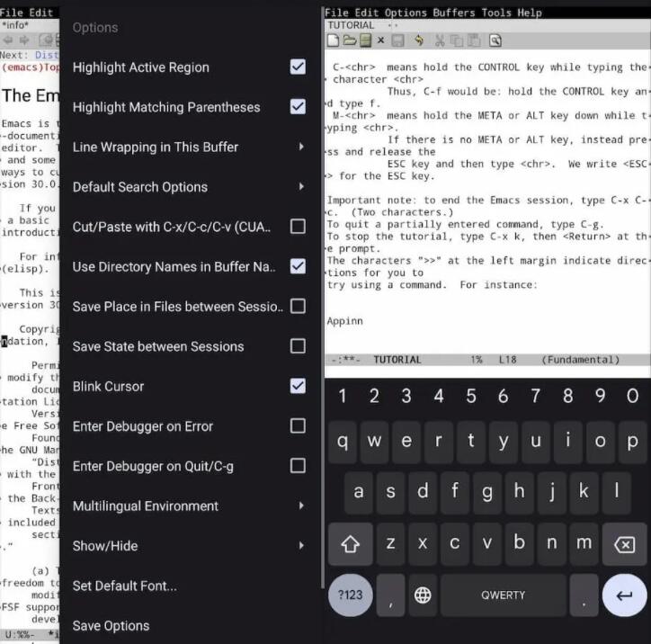
Task: Click the Copy toolbar icon
Action: click(x=457, y=40)
